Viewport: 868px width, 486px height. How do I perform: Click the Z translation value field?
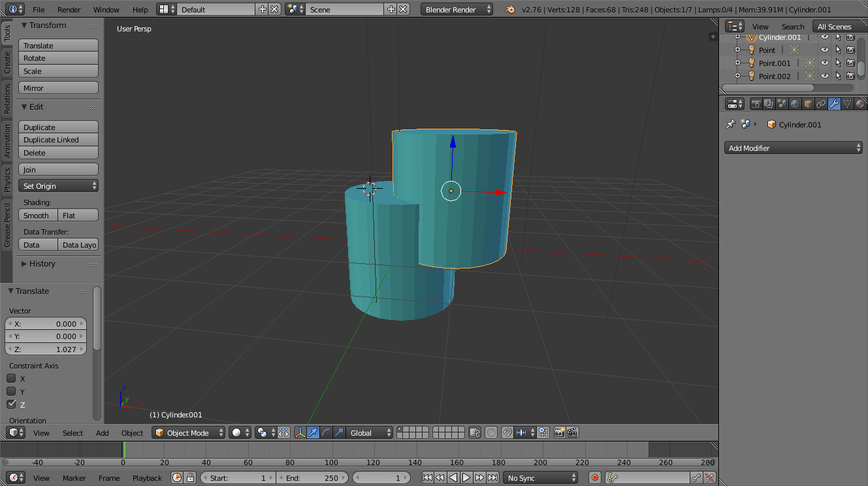coord(46,349)
